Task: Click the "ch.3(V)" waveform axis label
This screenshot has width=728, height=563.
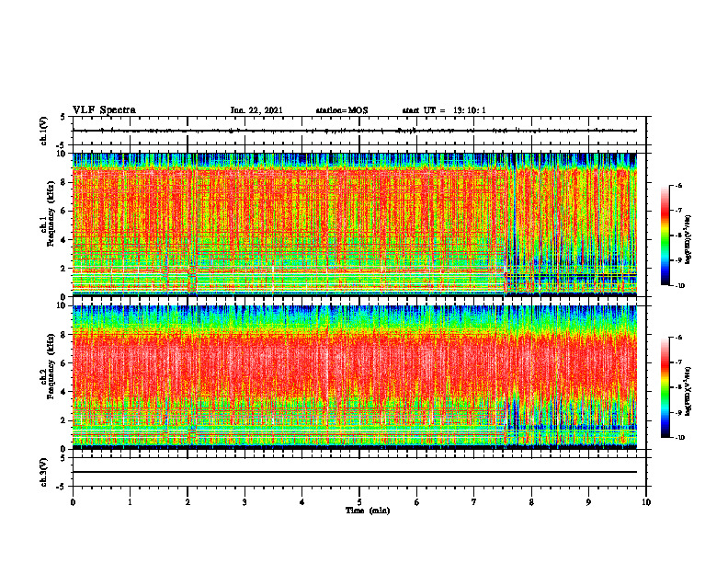Action: [44, 472]
